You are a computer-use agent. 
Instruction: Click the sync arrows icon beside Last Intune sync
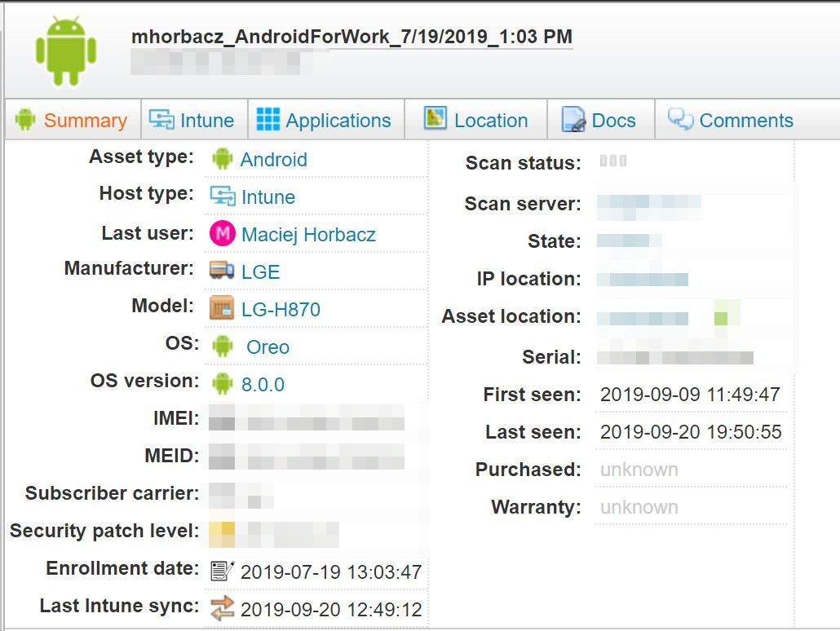pos(223,608)
